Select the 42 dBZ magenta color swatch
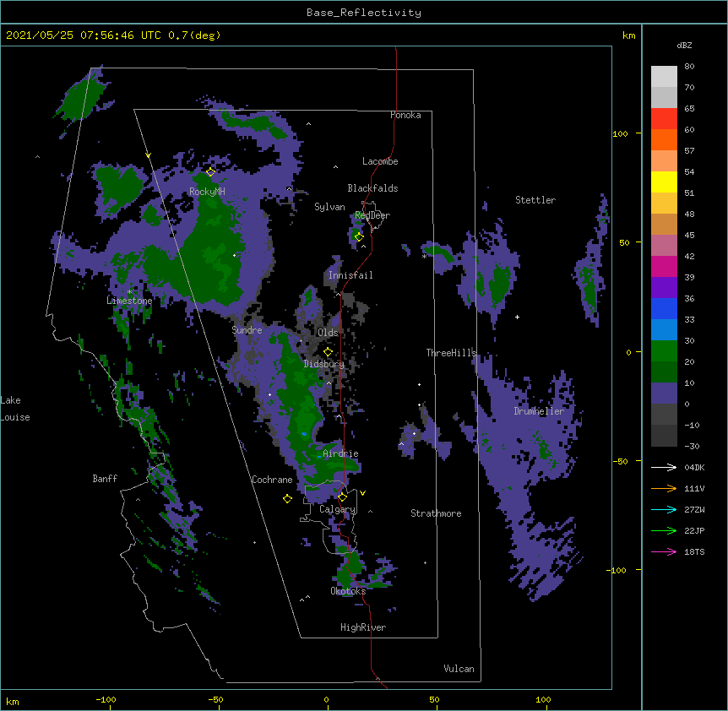Viewport: 728px width, 711px height. tap(664, 266)
